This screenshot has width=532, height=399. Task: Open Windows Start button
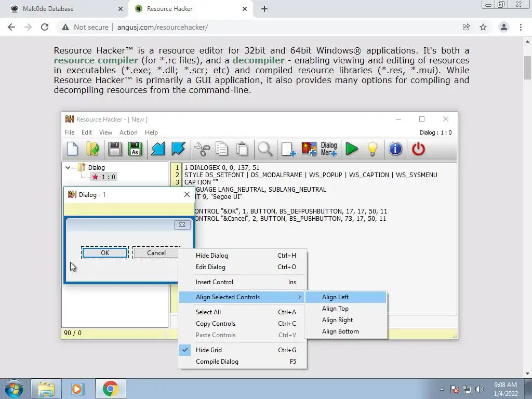14,389
